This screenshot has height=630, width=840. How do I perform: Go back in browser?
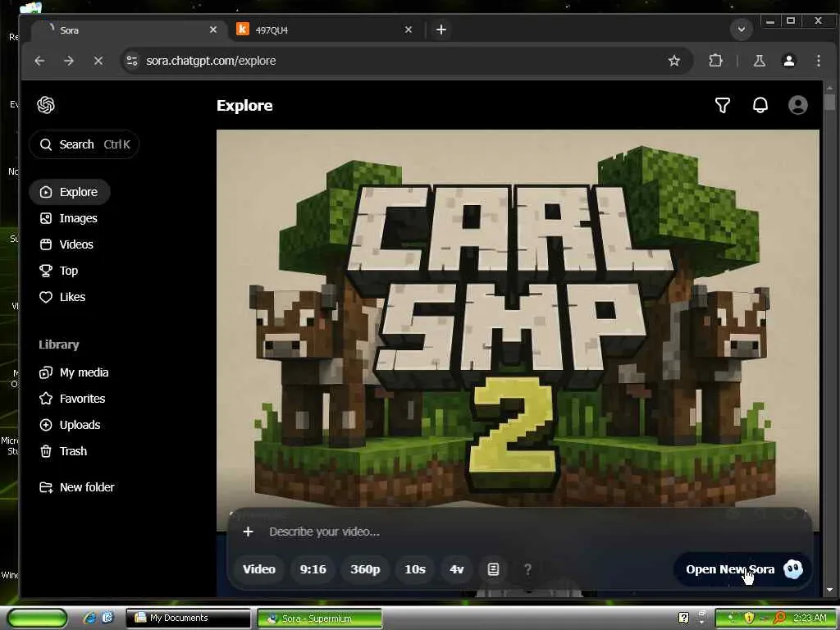tap(39, 61)
